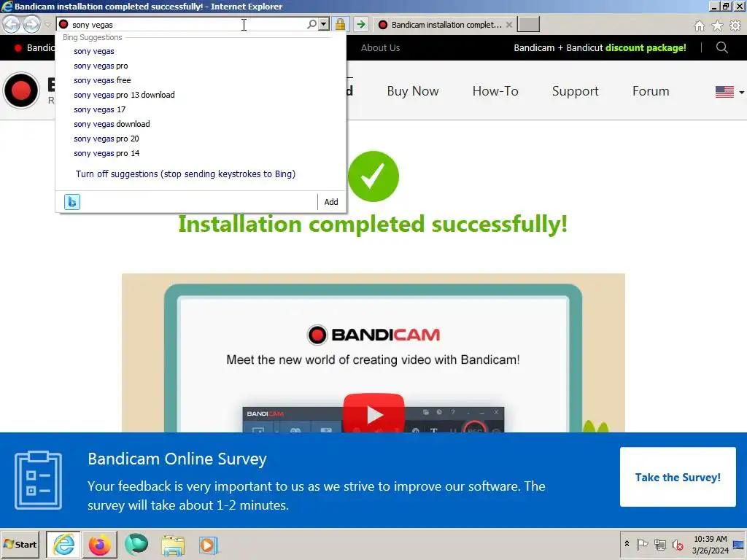Show hidden tray icons arrow
The height and width of the screenshot is (560, 747).
pos(627,544)
